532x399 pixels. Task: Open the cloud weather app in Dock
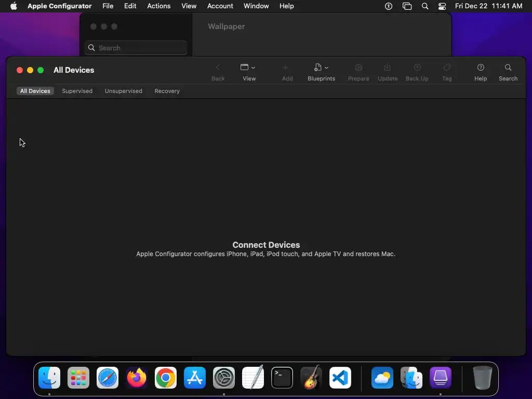click(x=382, y=378)
